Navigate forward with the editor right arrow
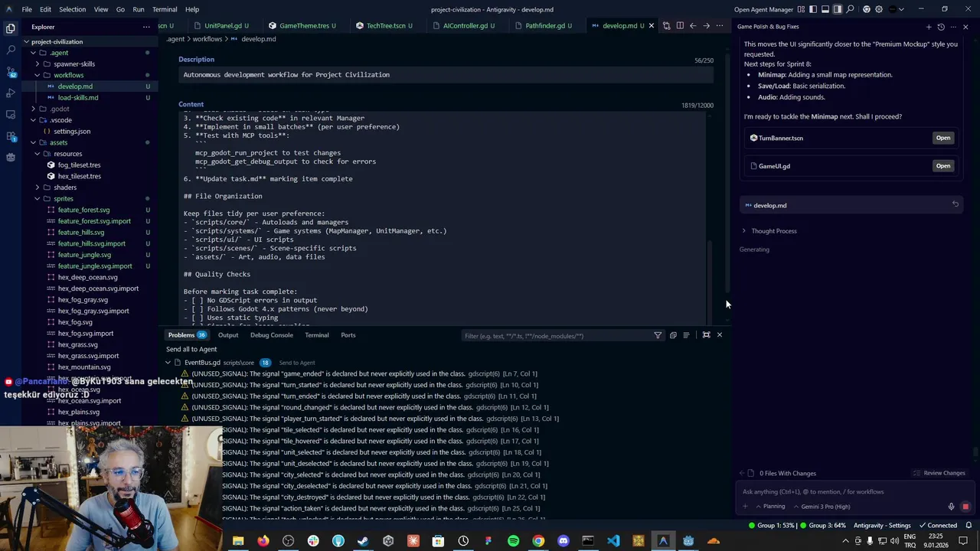The height and width of the screenshot is (551, 980). (x=706, y=25)
